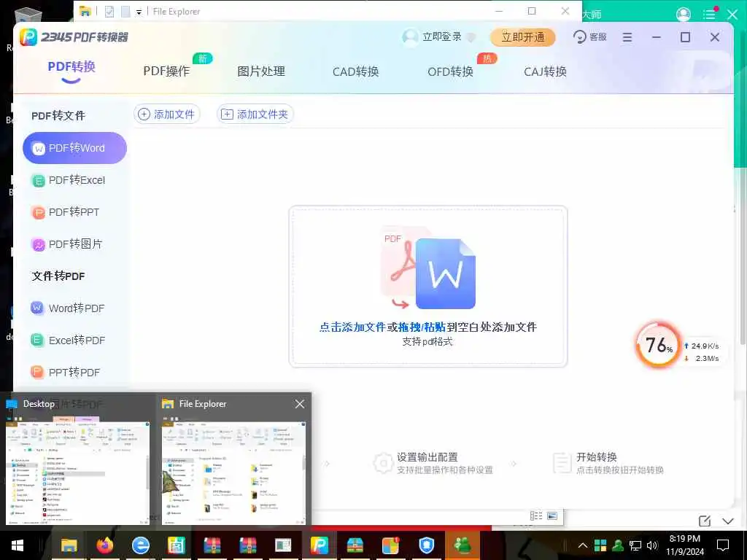The width and height of the screenshot is (747, 560).
Task: Click the 76% memory accelerator ball
Action: coord(658,345)
